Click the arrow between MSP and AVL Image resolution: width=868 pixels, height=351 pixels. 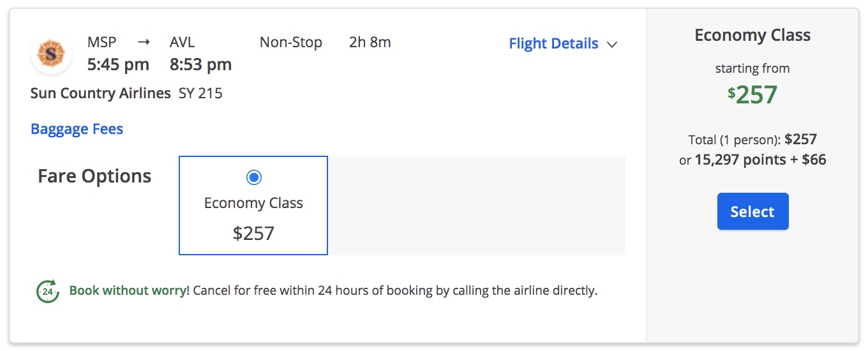tap(144, 43)
